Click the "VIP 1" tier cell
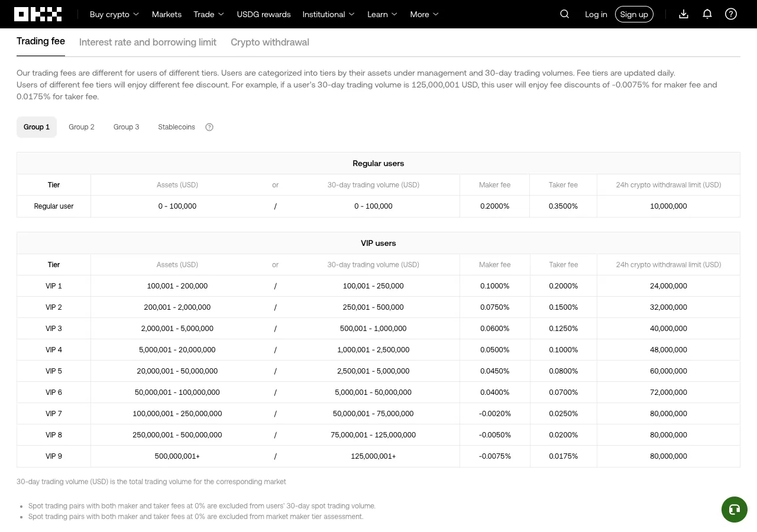757x532 pixels. tap(54, 286)
